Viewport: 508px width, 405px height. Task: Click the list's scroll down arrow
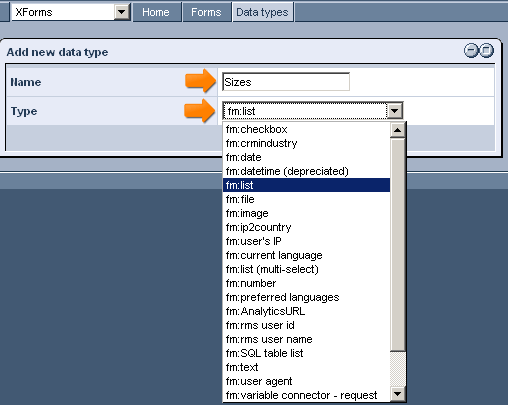pyautogui.click(x=397, y=394)
